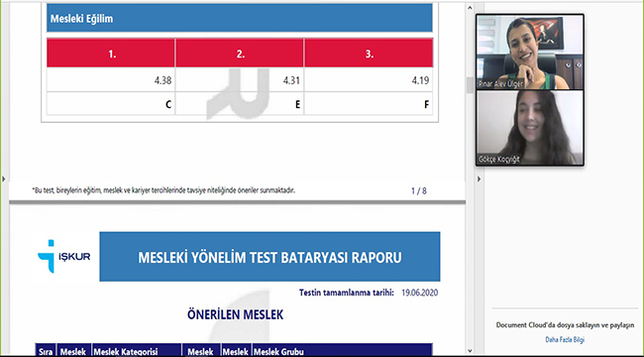Click the İŞKUR logo in the report header
The image size is (644, 357).
coord(63,256)
